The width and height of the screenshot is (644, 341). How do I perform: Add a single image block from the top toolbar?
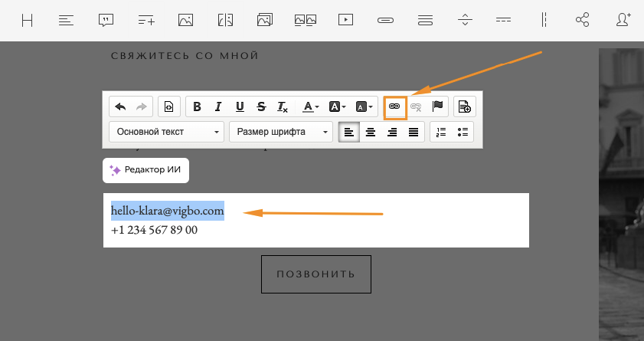coord(185,21)
